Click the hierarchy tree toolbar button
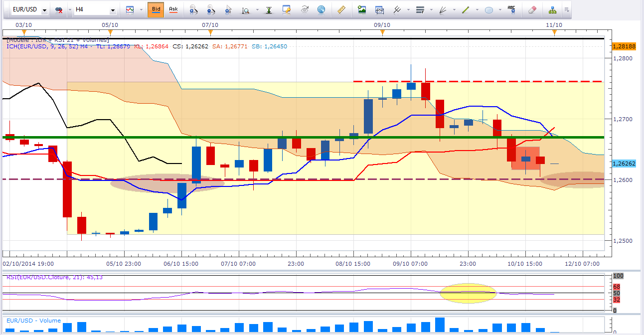 tap(552, 9)
